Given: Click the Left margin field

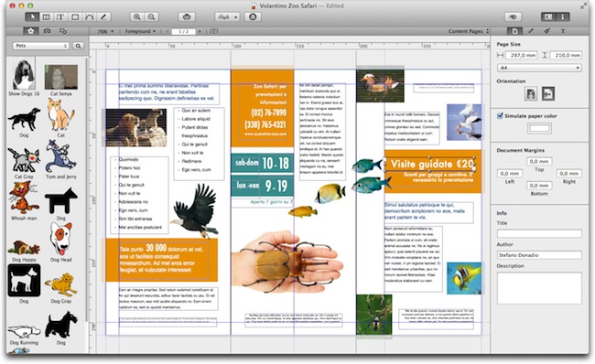Looking at the screenshot, I should pos(510,173).
